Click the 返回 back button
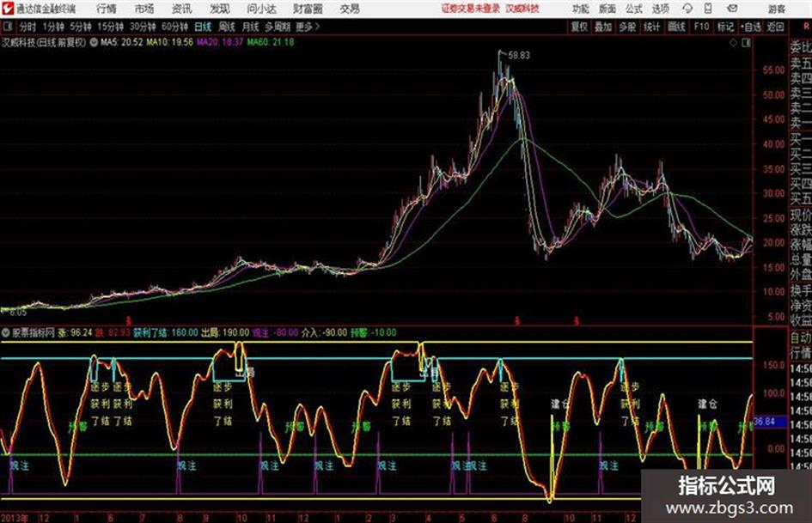812x523 pixels. point(775,27)
